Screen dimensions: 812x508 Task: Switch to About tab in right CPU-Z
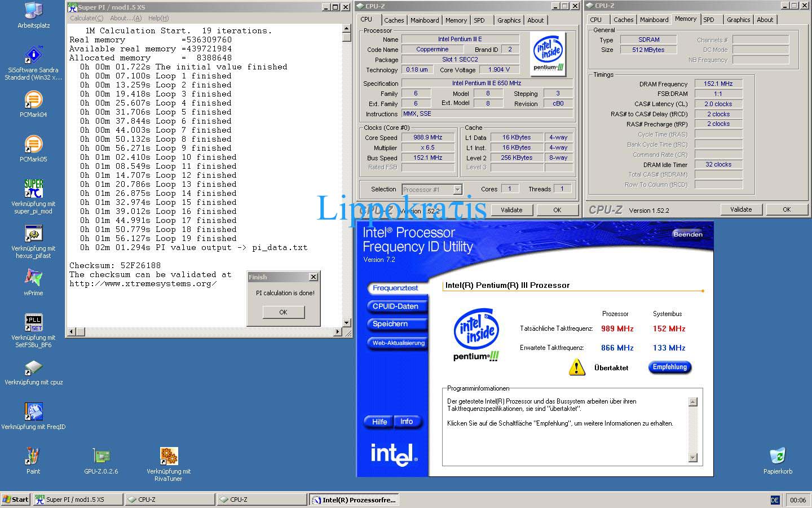click(x=765, y=20)
